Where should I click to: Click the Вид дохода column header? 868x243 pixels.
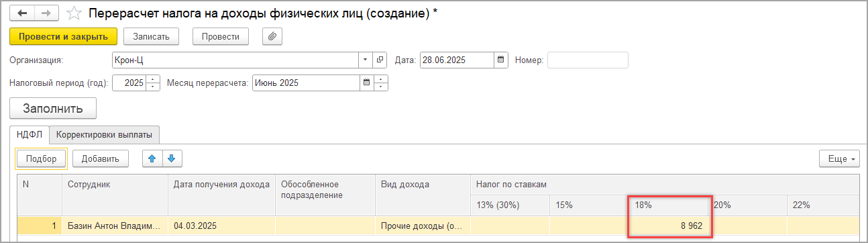pos(423,195)
